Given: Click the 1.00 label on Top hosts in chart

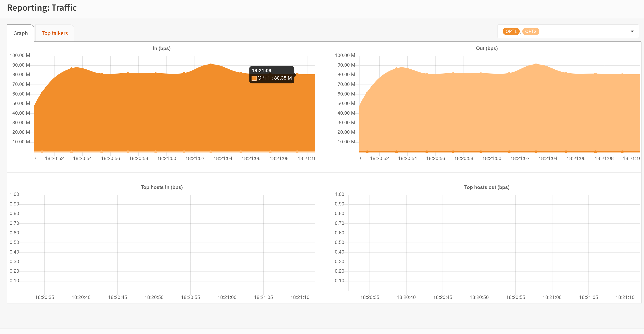Looking at the screenshot, I should coord(14,194).
